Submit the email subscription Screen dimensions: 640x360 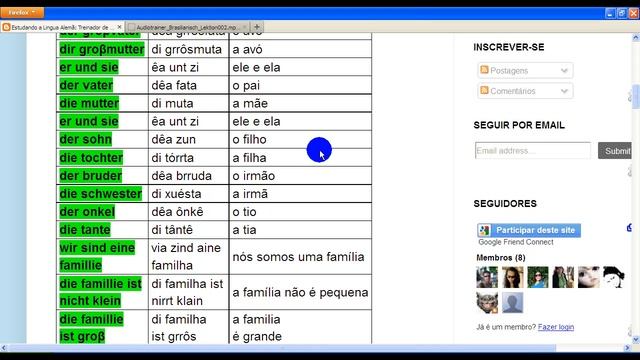(615, 151)
